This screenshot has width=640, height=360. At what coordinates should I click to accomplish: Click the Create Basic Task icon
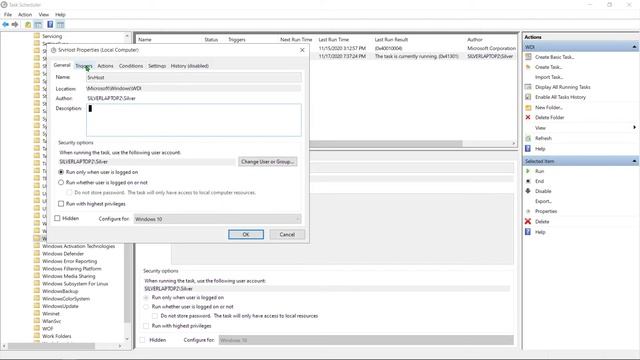coord(528,57)
